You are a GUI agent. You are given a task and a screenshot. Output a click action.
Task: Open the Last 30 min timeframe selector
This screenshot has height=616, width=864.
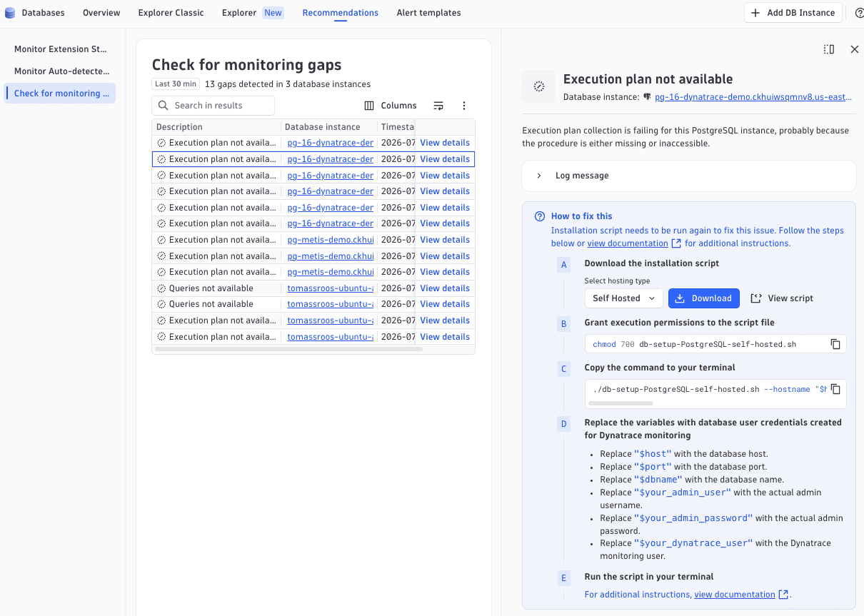pos(176,84)
